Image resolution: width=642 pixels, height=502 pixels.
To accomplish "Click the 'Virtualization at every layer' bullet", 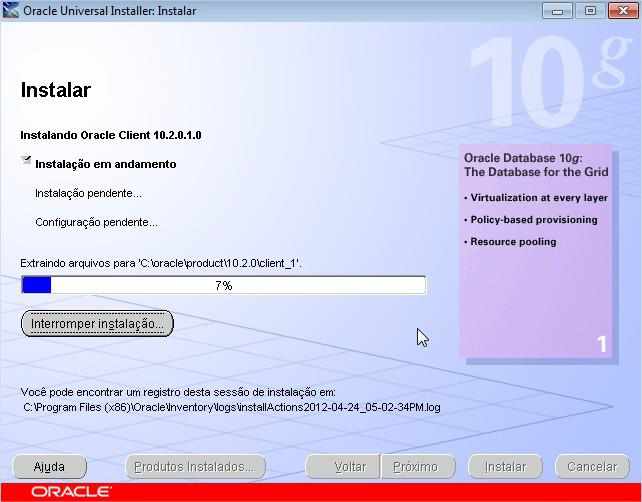I will pyautogui.click(x=536, y=198).
